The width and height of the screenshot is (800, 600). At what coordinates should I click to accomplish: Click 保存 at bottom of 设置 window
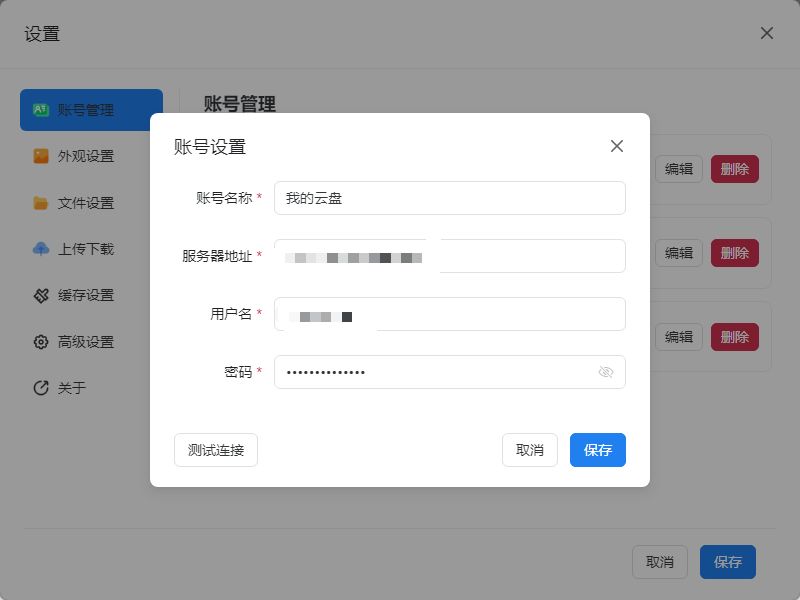pos(728,562)
